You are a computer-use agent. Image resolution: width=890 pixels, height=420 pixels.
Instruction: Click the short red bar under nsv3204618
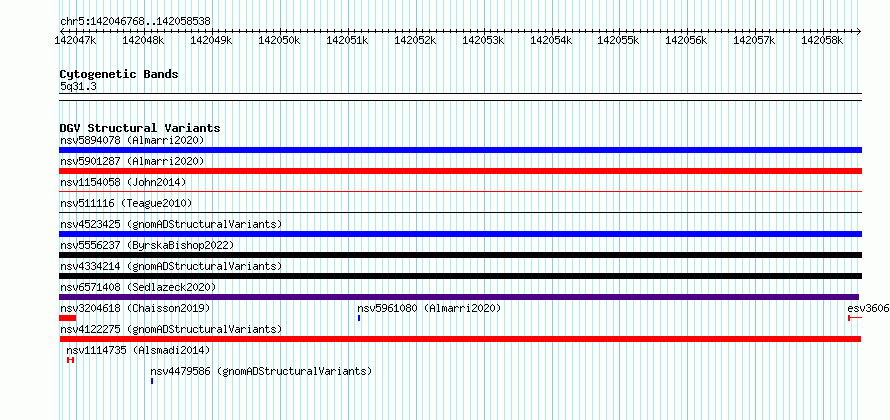click(x=68, y=318)
